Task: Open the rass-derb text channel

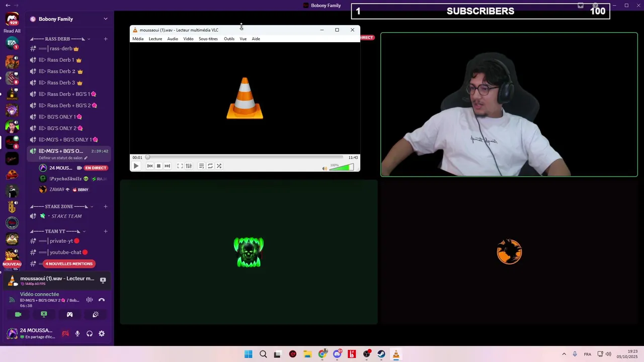Action: [x=68, y=49]
